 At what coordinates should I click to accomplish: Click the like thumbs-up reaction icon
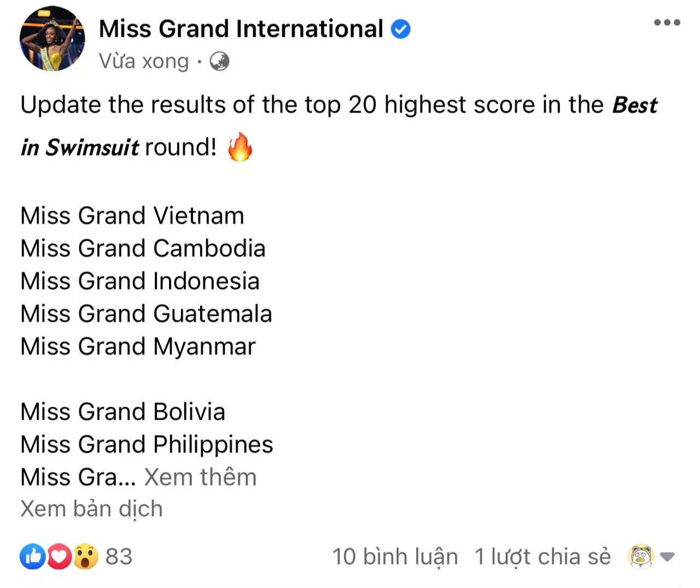tap(33, 556)
